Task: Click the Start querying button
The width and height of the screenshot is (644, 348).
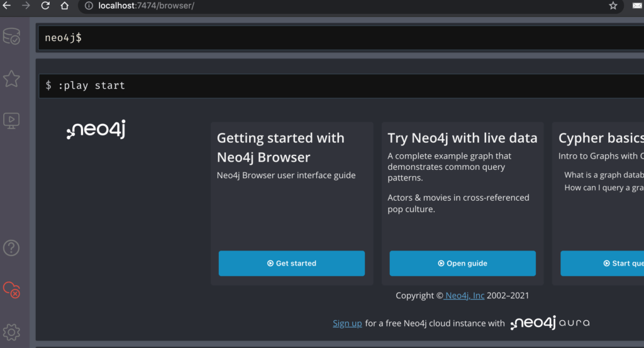Action: (x=602, y=264)
